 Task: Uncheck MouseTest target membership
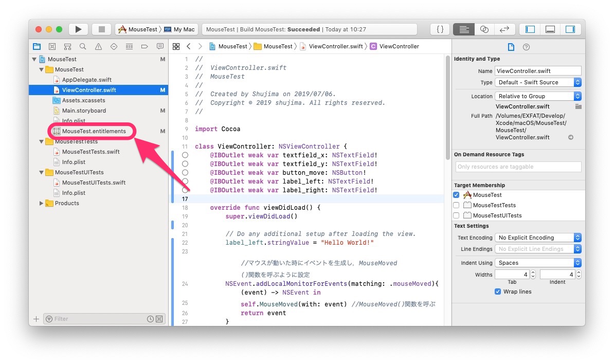pos(456,195)
